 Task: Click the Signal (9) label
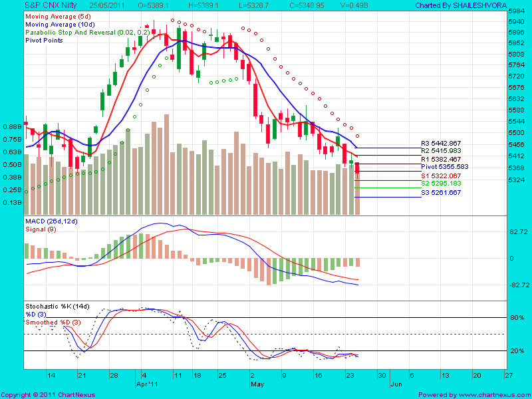click(x=40, y=229)
